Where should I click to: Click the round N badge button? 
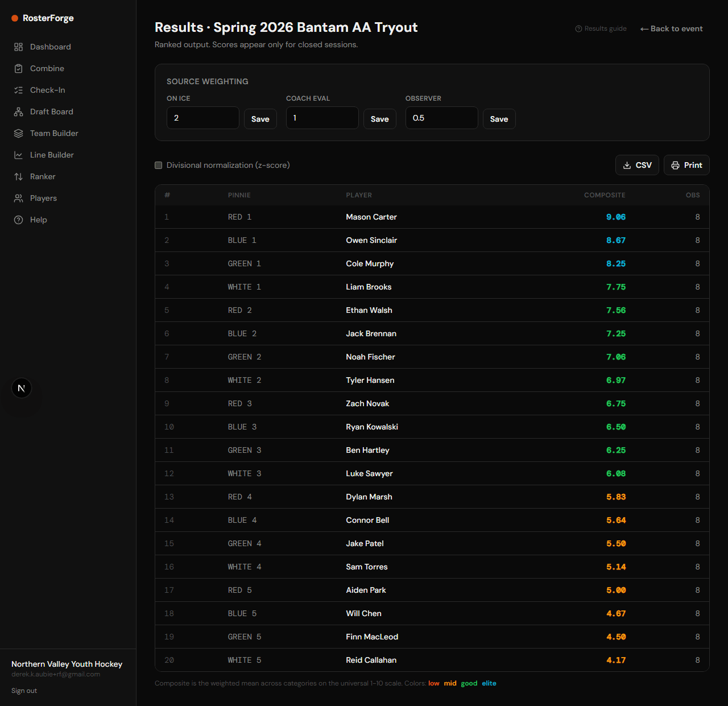click(x=22, y=388)
